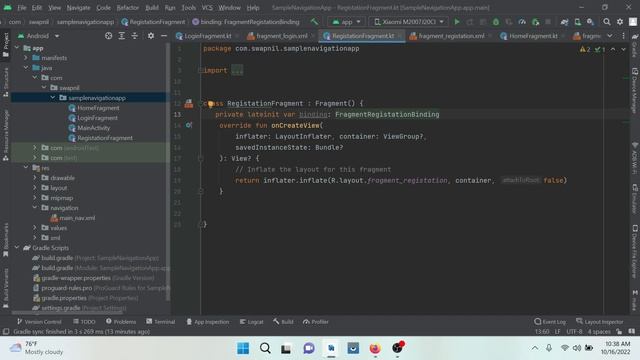This screenshot has width=640, height=360.
Task: Toggle tool window bars icon in status bar
Action: (x=6, y=331)
